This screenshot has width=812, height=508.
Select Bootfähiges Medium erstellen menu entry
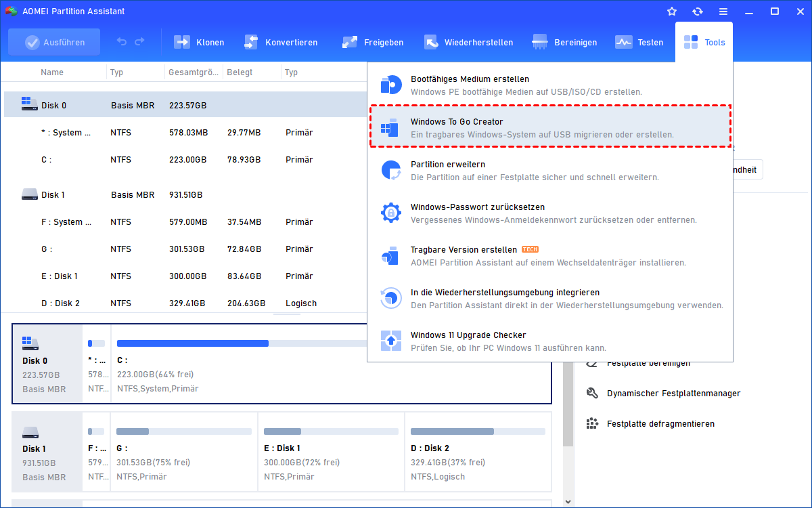(550, 85)
